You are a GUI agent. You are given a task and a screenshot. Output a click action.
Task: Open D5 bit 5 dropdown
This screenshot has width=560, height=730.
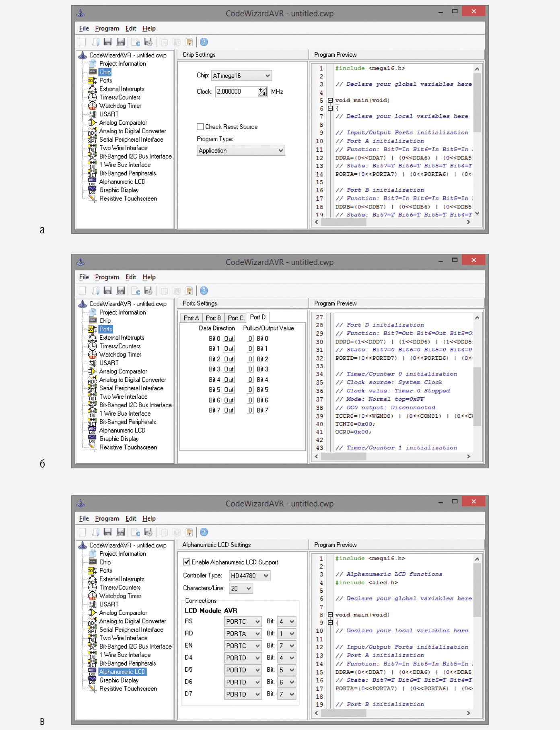click(287, 670)
